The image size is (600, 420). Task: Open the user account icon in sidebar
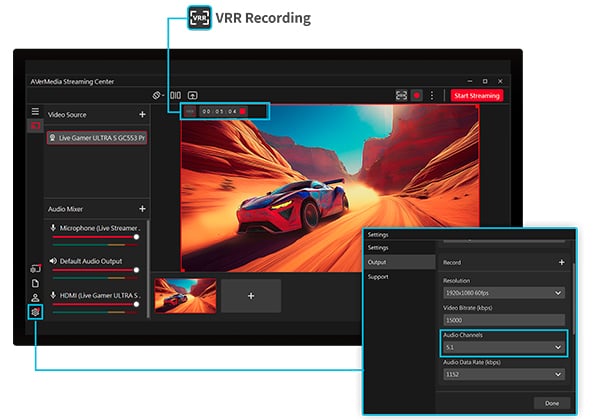(x=35, y=298)
